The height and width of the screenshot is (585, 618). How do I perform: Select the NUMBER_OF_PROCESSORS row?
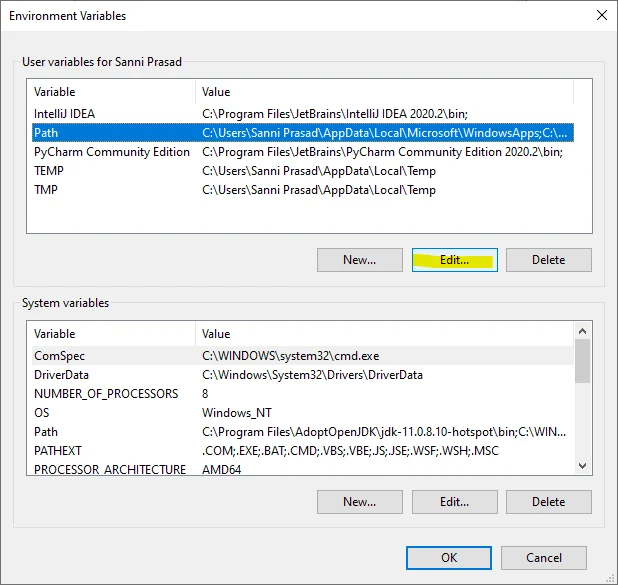pos(303,394)
